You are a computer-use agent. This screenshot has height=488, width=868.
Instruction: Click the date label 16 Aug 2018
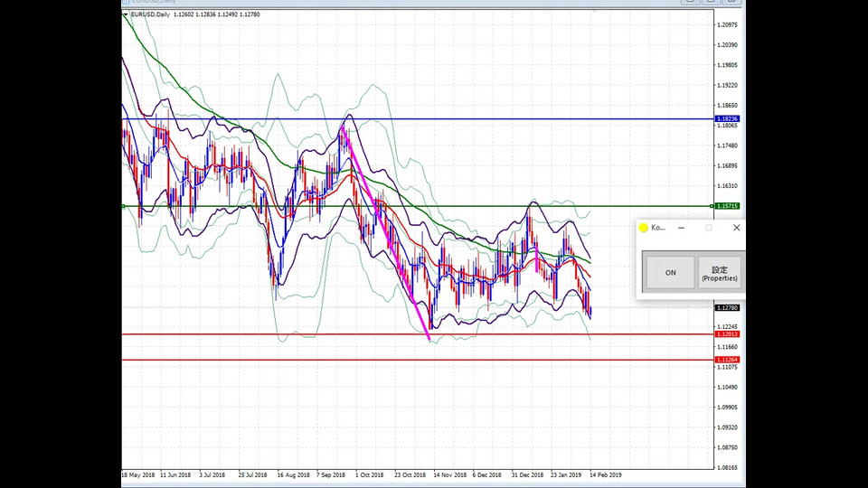[x=293, y=474]
